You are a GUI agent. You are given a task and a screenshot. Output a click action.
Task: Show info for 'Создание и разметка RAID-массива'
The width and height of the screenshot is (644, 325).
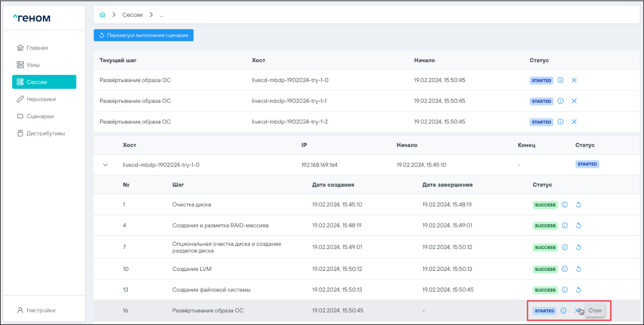pyautogui.click(x=565, y=226)
